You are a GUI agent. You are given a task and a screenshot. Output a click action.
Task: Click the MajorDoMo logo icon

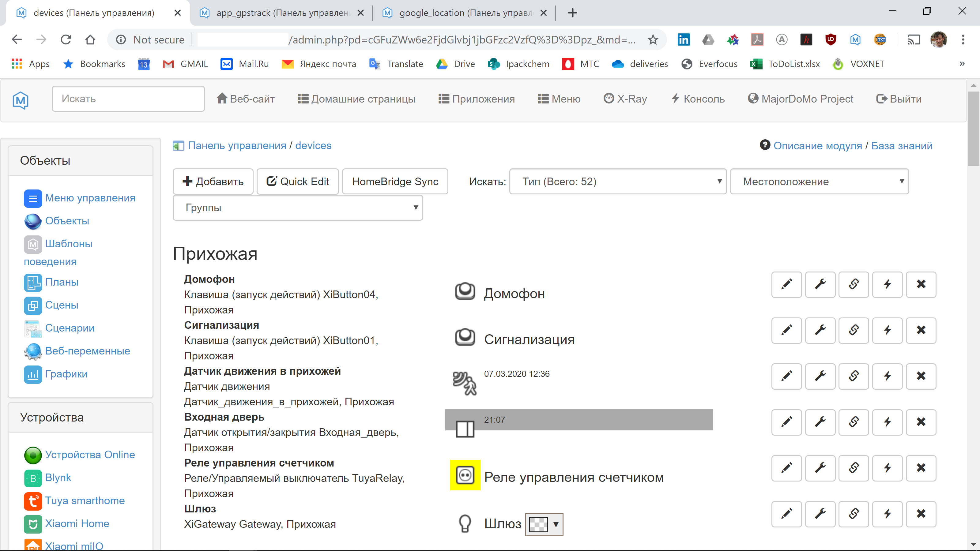20,100
